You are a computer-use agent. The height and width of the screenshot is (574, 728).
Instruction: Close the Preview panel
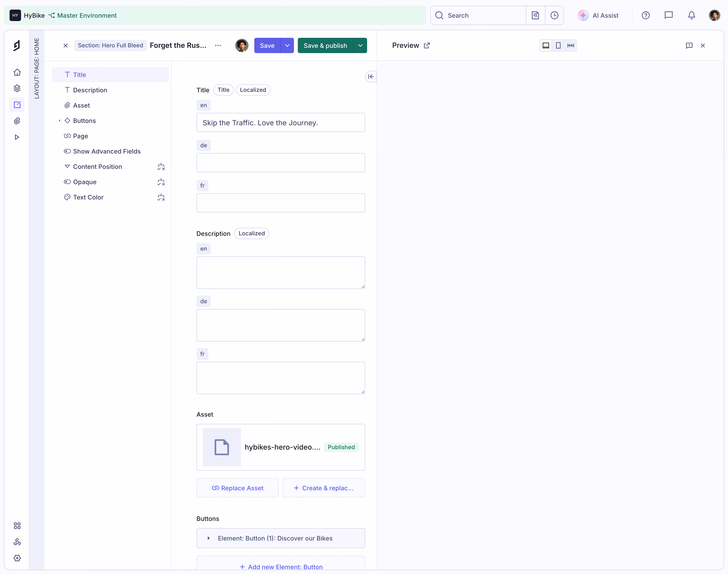pos(703,45)
